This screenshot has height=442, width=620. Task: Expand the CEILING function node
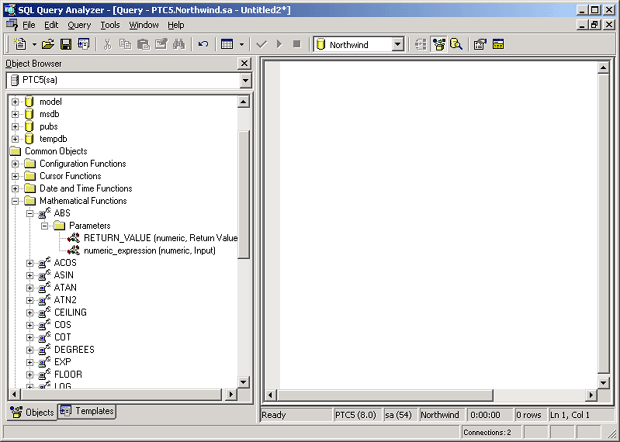30,312
